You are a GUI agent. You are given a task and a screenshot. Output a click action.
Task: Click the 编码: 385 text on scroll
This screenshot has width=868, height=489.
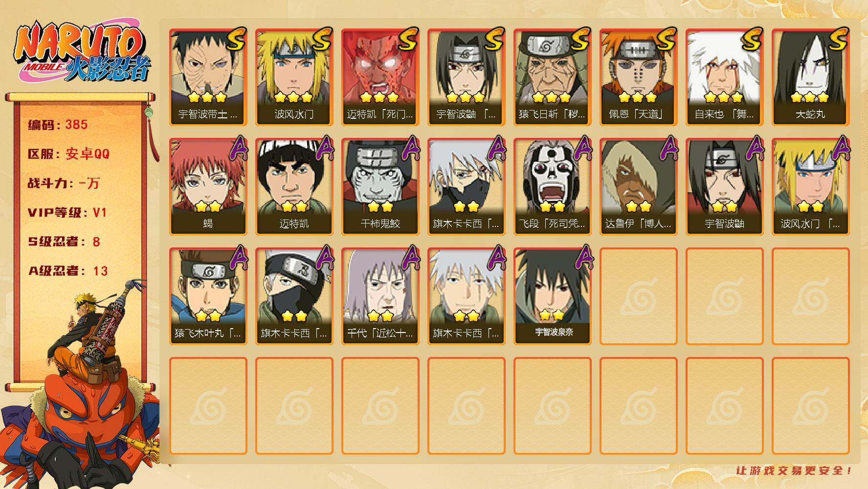58,125
